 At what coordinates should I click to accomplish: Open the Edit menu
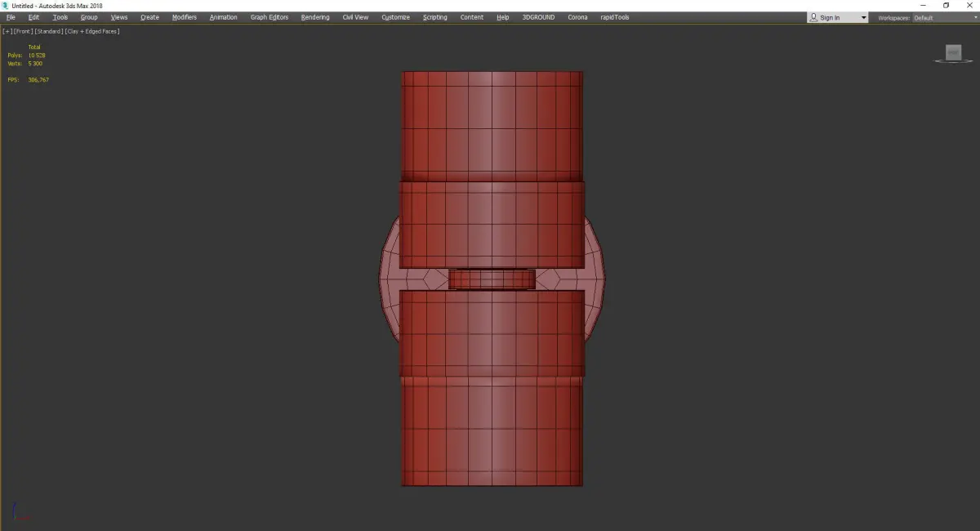pyautogui.click(x=33, y=17)
